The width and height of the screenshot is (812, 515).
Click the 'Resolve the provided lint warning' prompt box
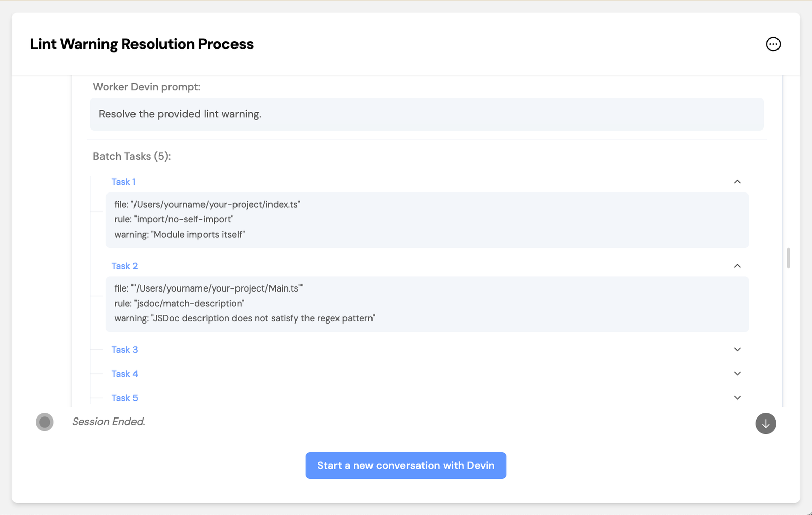(426, 114)
